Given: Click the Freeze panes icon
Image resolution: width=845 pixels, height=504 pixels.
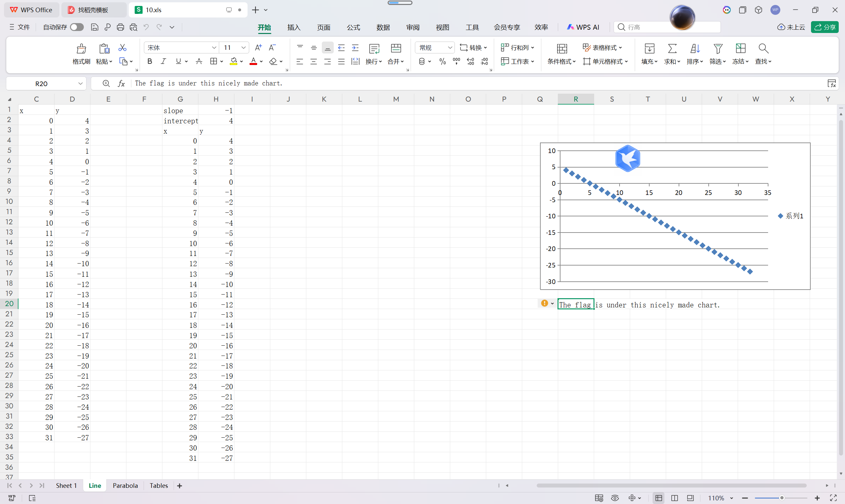Looking at the screenshot, I should pyautogui.click(x=740, y=48).
